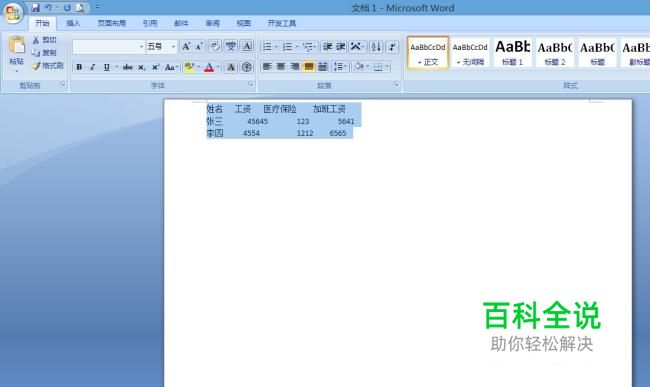Viewport: 650px width, 387px height.
Task: Open the Asian layout options menu
Action: [x=357, y=47]
